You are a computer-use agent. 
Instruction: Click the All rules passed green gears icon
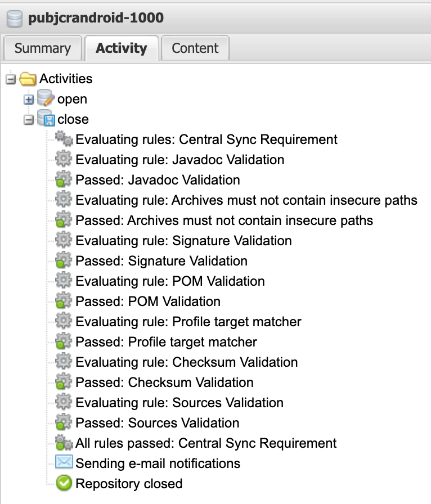pyautogui.click(x=64, y=443)
